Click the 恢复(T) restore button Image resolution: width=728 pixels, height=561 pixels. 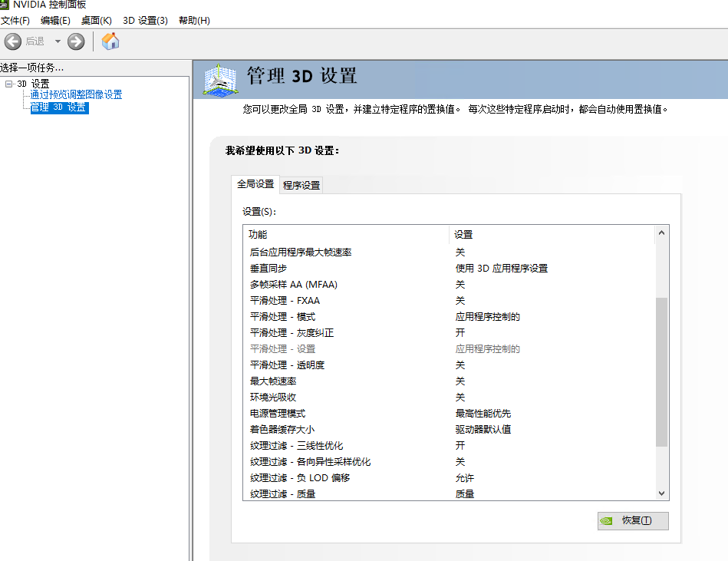pyautogui.click(x=633, y=521)
